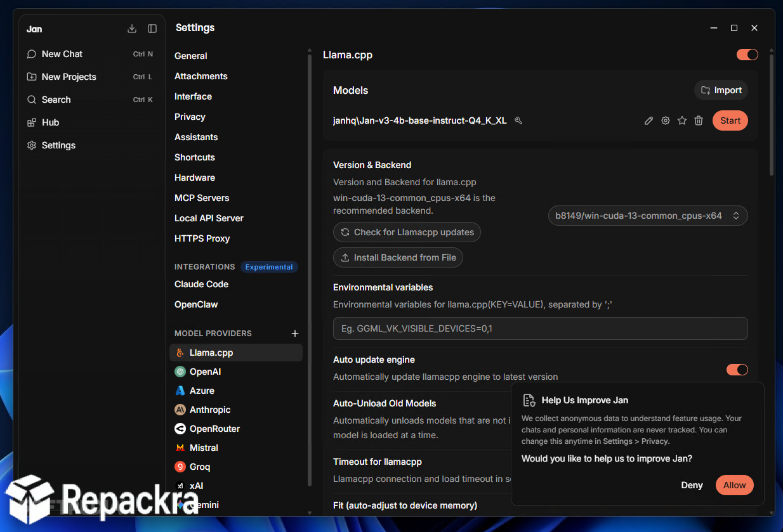Click the main content scrollbar

[772, 114]
